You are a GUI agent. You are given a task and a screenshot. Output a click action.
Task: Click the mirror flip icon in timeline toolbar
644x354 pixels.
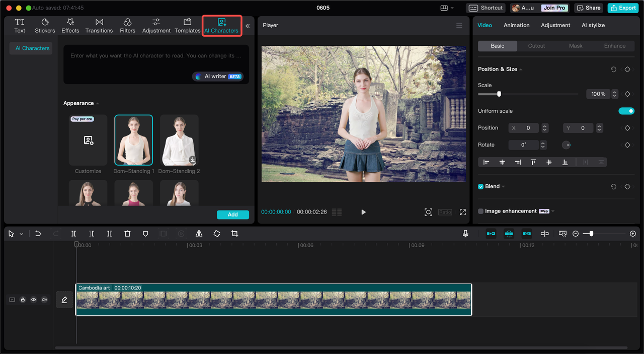(x=199, y=234)
